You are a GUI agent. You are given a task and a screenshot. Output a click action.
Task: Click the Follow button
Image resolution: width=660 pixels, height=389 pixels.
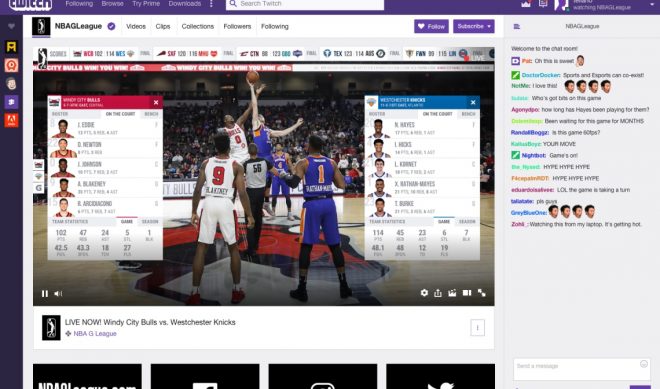431,26
